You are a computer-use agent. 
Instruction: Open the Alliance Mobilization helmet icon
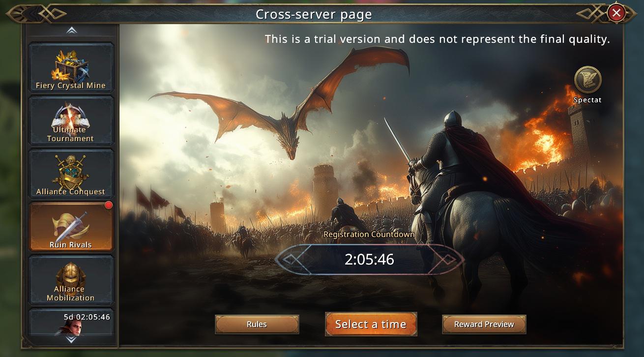(x=70, y=274)
